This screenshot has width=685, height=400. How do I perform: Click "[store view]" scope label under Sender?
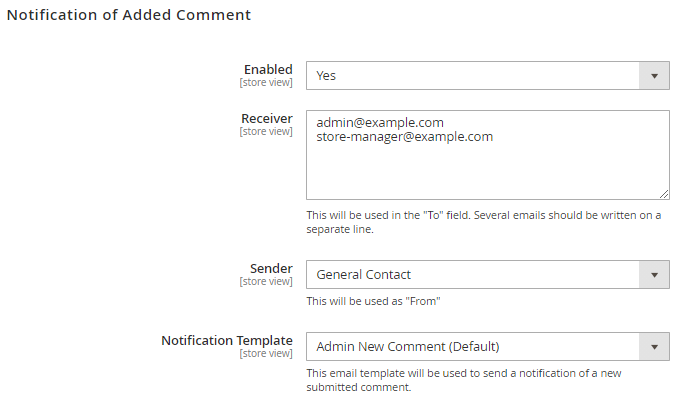point(266,282)
